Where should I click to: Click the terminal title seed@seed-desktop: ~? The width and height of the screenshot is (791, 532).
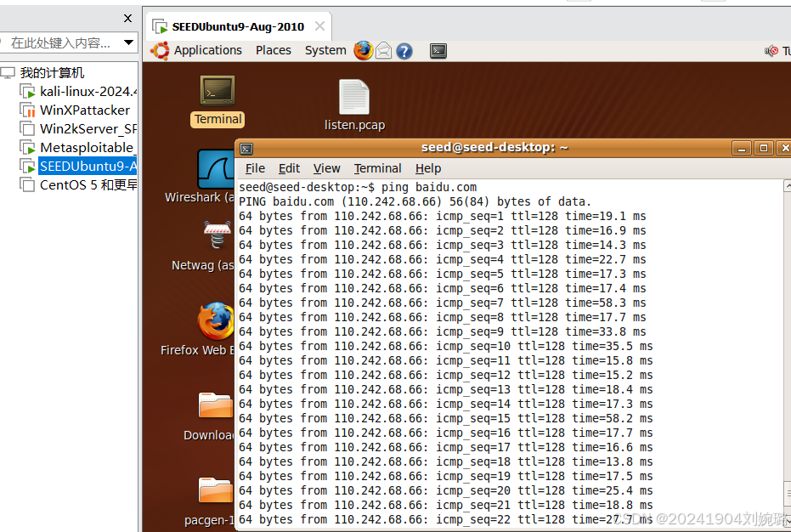click(494, 147)
